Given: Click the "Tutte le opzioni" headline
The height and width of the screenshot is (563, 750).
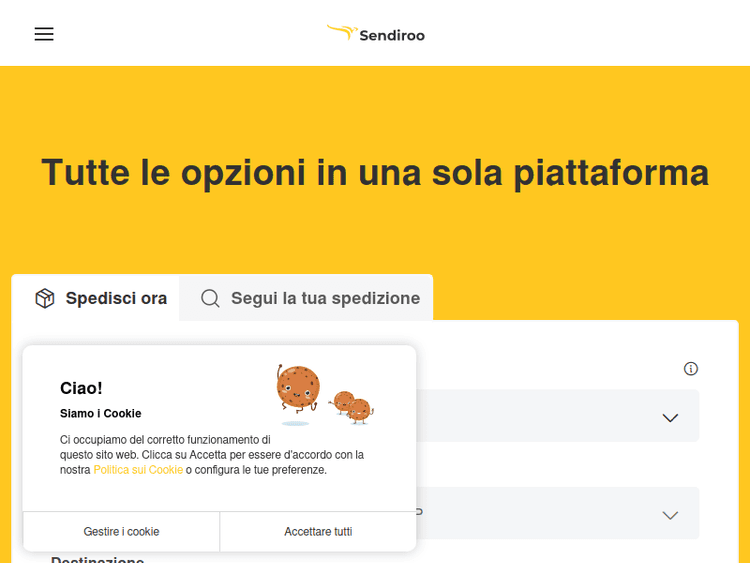Looking at the screenshot, I should (375, 172).
